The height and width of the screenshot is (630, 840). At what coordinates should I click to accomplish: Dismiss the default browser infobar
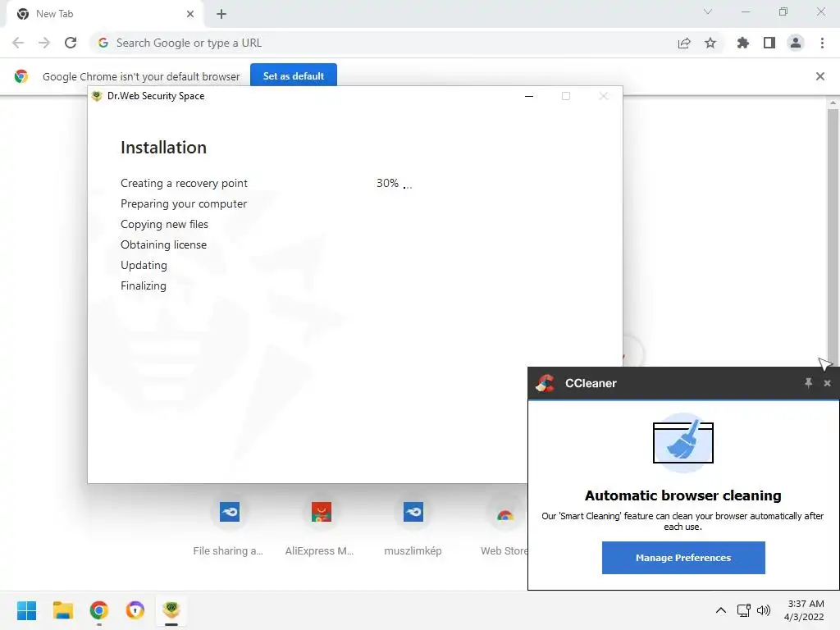[820, 76]
